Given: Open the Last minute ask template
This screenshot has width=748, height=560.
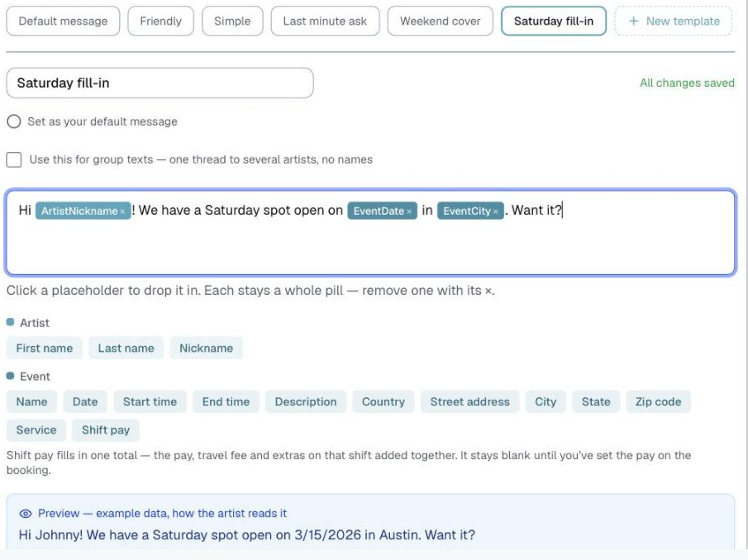Looking at the screenshot, I should [325, 21].
